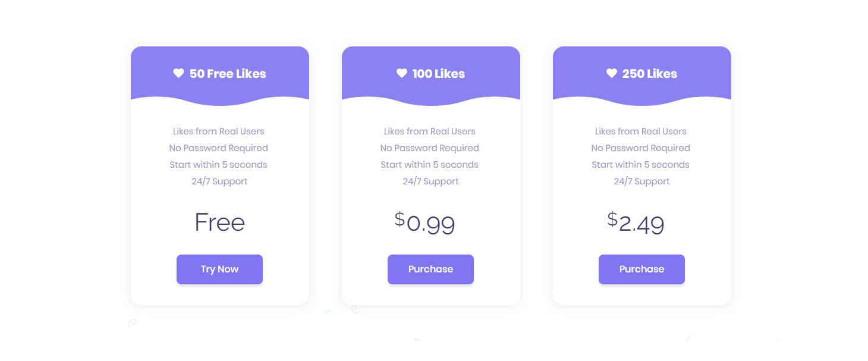Click the heart icon beside 100 Likes
The image size is (868, 361).
402,73
